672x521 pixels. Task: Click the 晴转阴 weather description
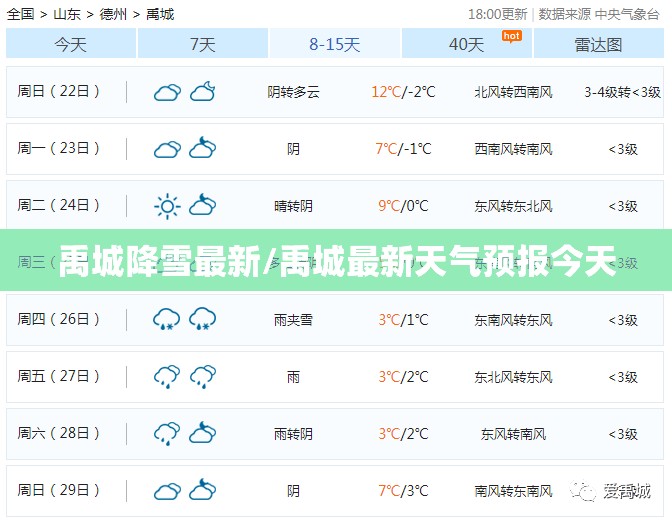pos(294,207)
